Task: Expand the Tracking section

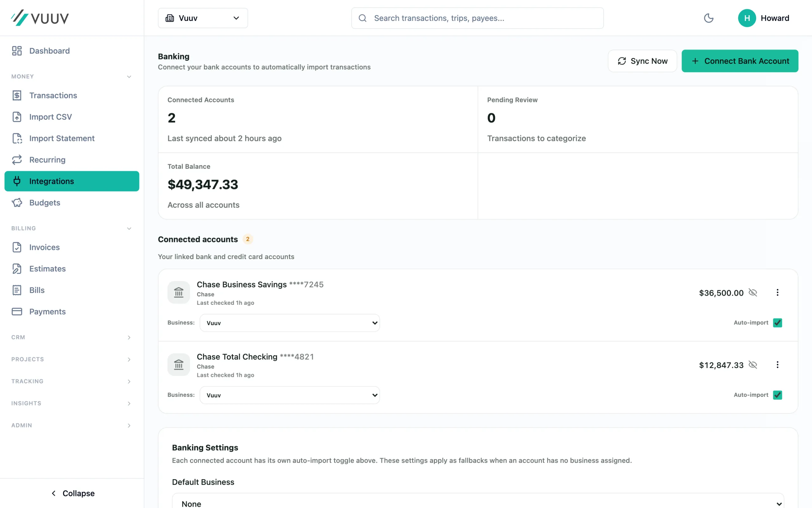Action: pyautogui.click(x=72, y=381)
